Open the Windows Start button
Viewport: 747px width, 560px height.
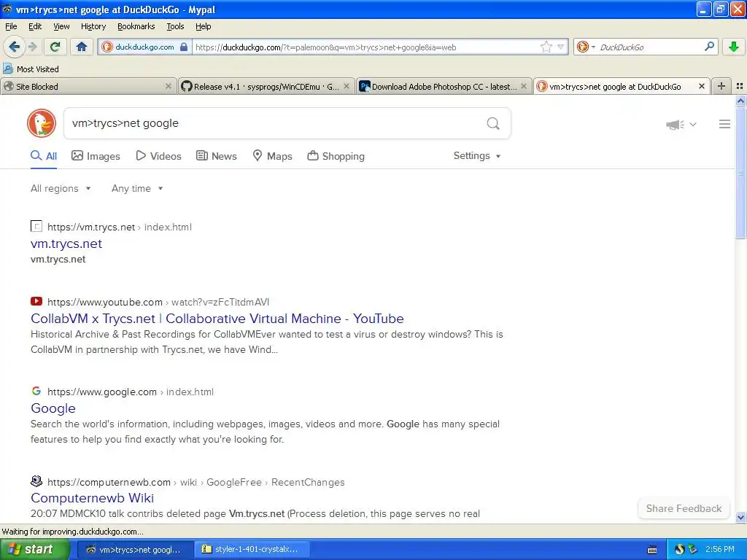(x=35, y=549)
